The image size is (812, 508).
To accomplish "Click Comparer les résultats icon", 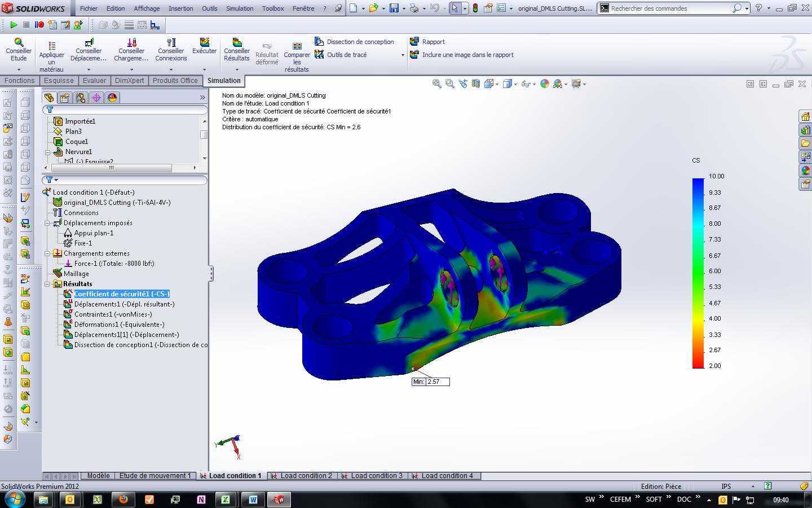I will tap(297, 46).
